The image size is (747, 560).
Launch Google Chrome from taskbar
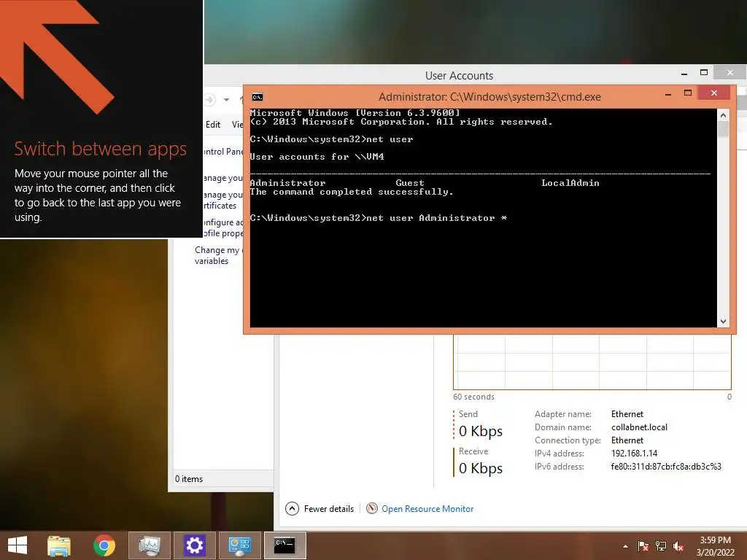(104, 545)
